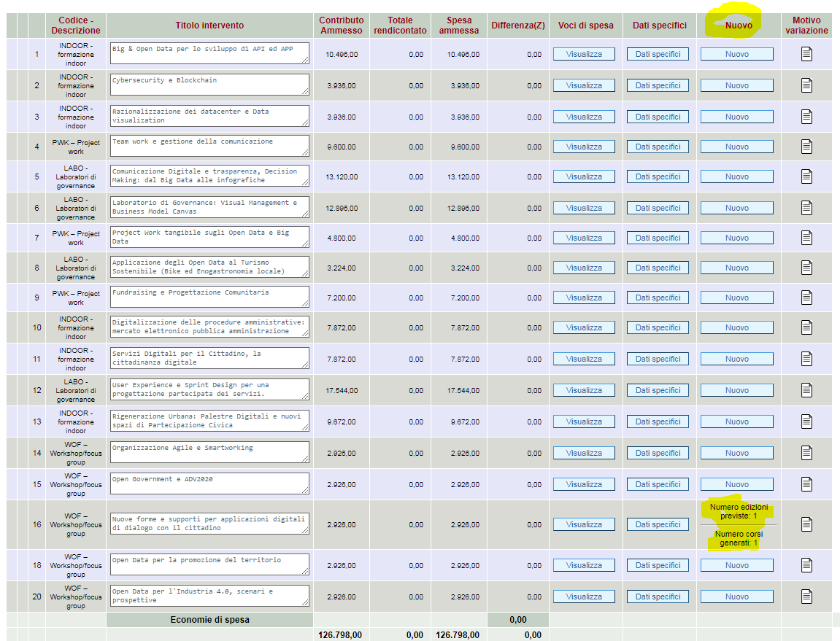
Task: Open the document icon in row 12
Action: pyautogui.click(x=806, y=390)
